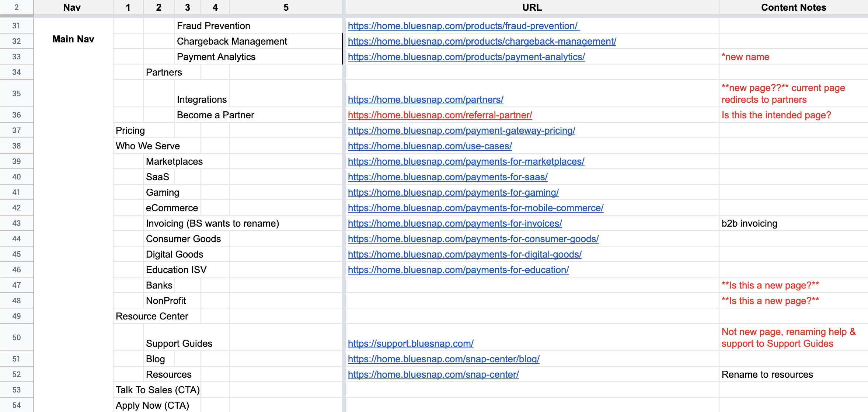The height and width of the screenshot is (412, 868).
Task: Select the Resources cell in row 52
Action: point(168,374)
